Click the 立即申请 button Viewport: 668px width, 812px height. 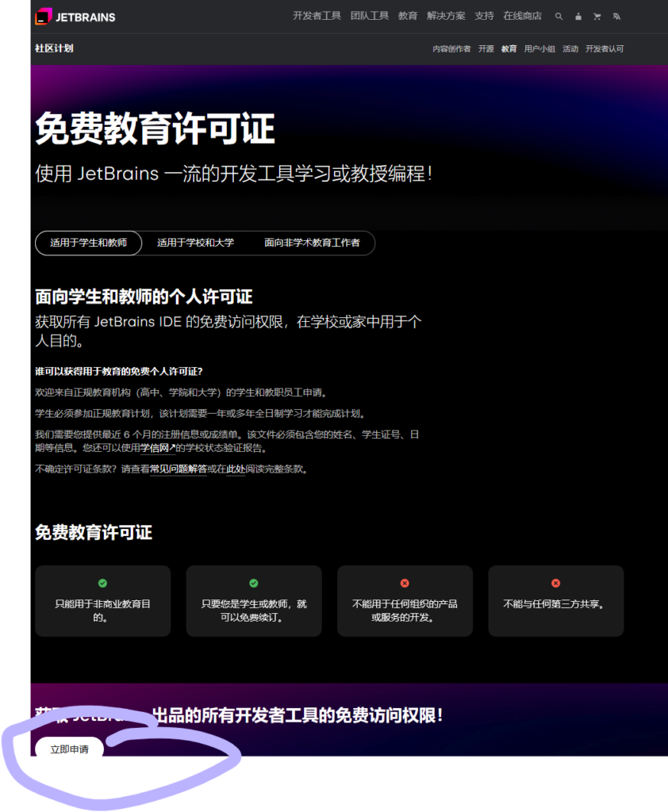(69, 749)
